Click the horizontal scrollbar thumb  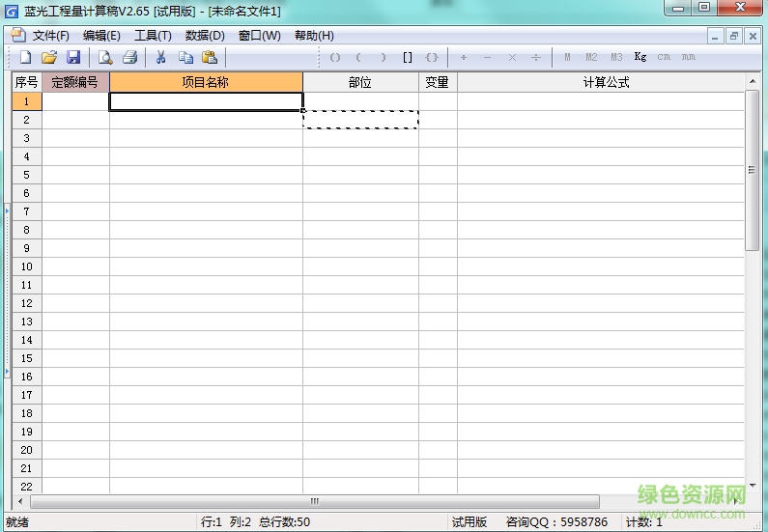pyautogui.click(x=314, y=502)
